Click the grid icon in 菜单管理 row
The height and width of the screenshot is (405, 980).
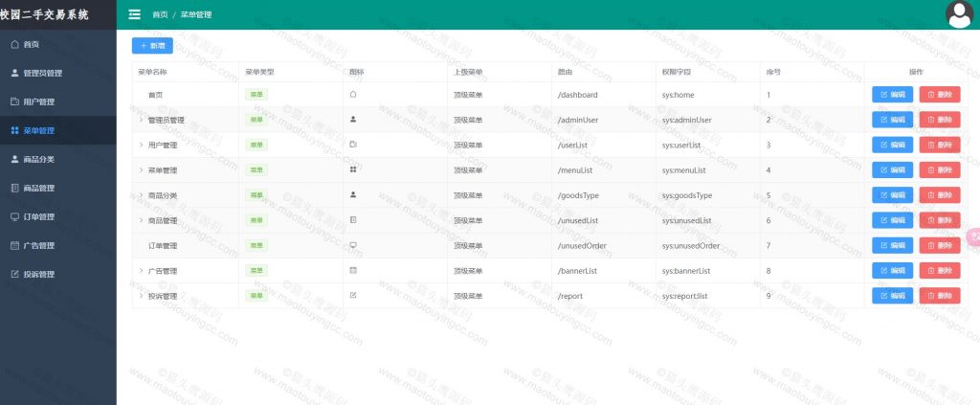[x=353, y=169]
